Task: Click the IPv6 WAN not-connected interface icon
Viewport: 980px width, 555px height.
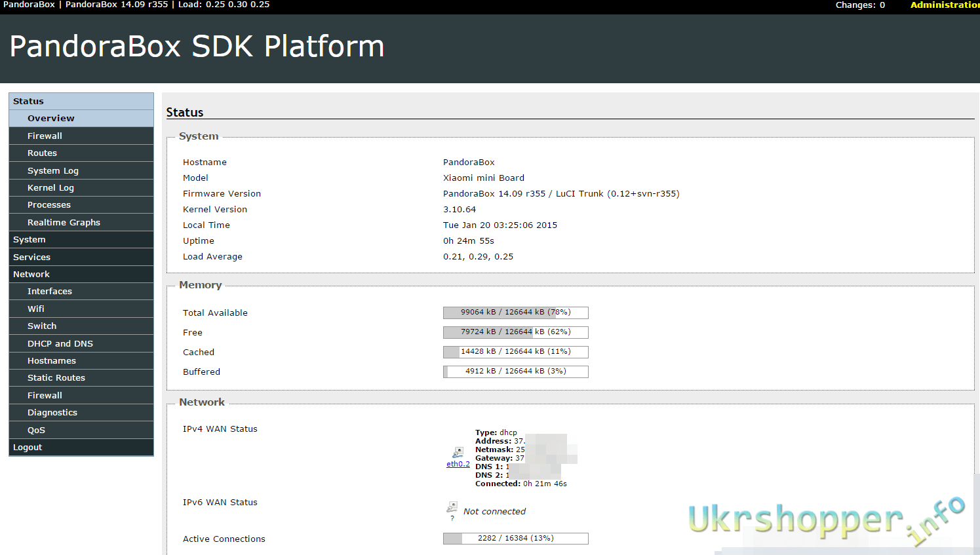Action: [x=452, y=507]
